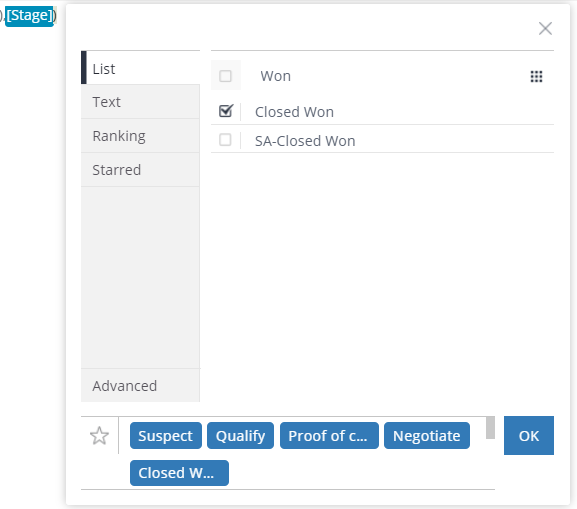Viewport: 577px width, 509px height.
Task: Confirm the filter with OK
Action: 528,435
